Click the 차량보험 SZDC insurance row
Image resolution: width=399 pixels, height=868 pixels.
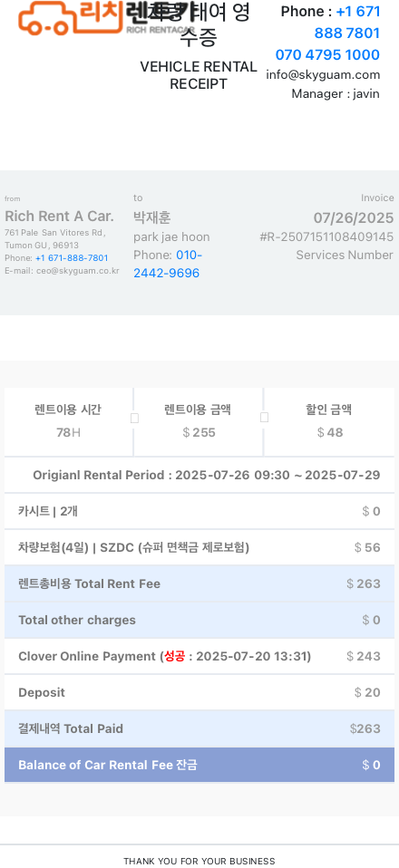coord(199,547)
